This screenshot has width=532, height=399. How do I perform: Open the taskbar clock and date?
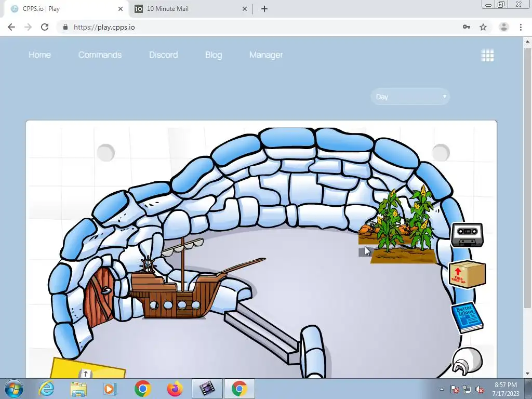point(506,389)
